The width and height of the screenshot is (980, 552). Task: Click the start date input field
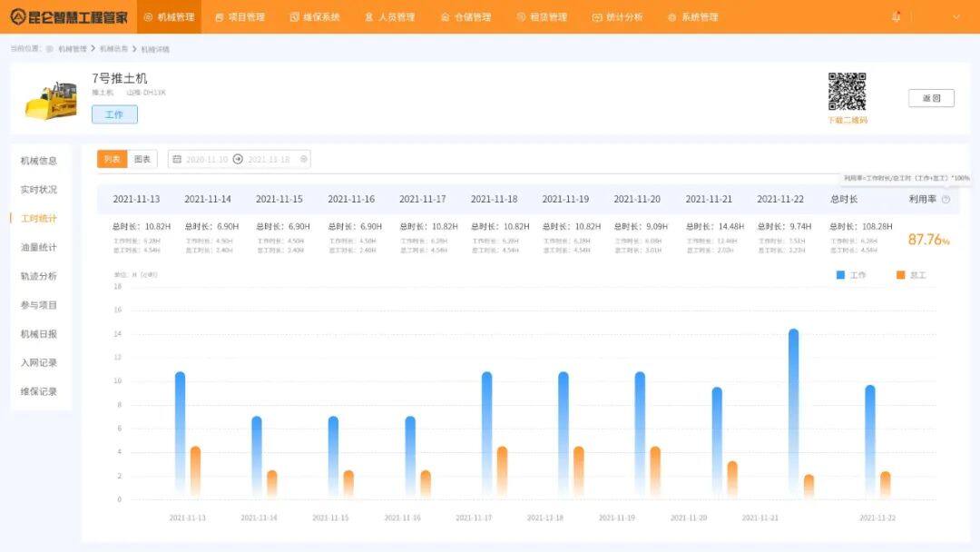207,160
